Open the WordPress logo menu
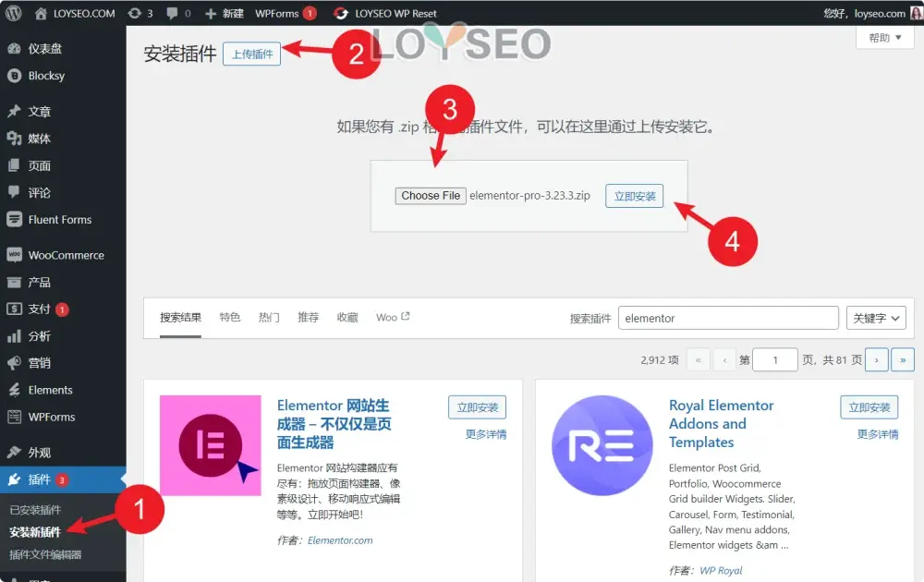The width and height of the screenshot is (924, 582). (x=13, y=13)
